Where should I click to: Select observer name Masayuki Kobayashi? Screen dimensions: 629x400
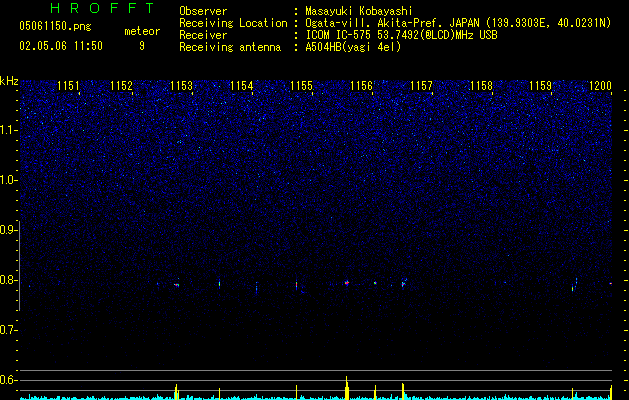(x=358, y=11)
